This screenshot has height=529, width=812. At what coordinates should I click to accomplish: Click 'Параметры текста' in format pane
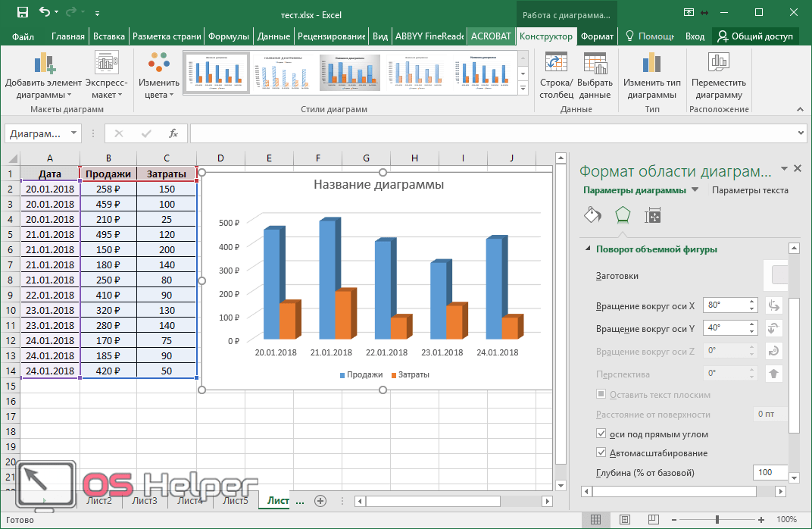750,190
